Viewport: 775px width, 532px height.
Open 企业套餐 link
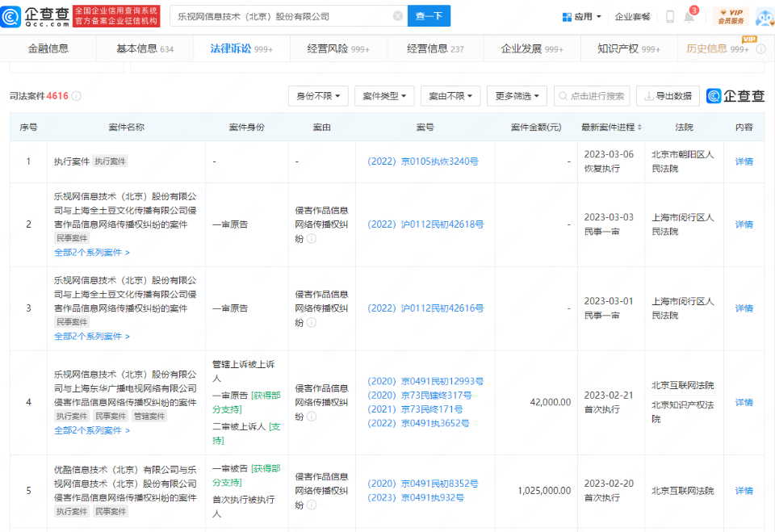tap(632, 17)
